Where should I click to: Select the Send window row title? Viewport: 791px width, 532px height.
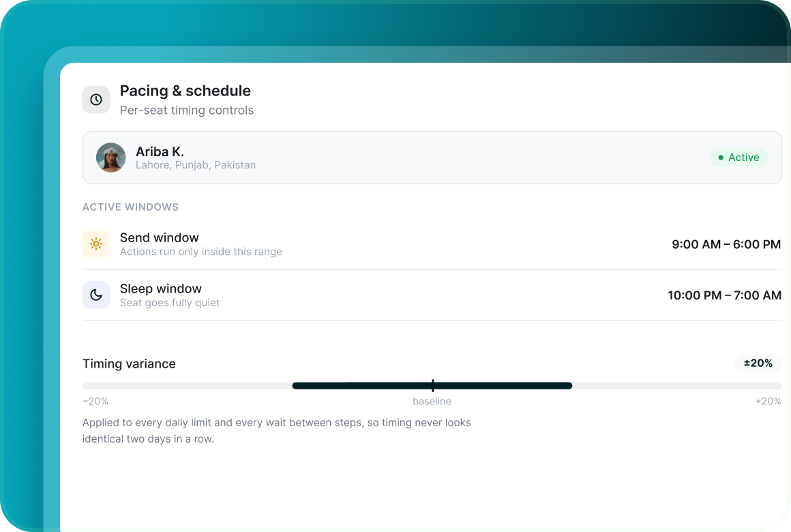click(x=160, y=238)
